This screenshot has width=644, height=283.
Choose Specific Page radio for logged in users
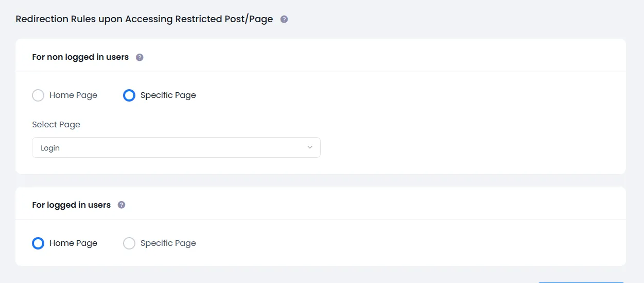[129, 243]
